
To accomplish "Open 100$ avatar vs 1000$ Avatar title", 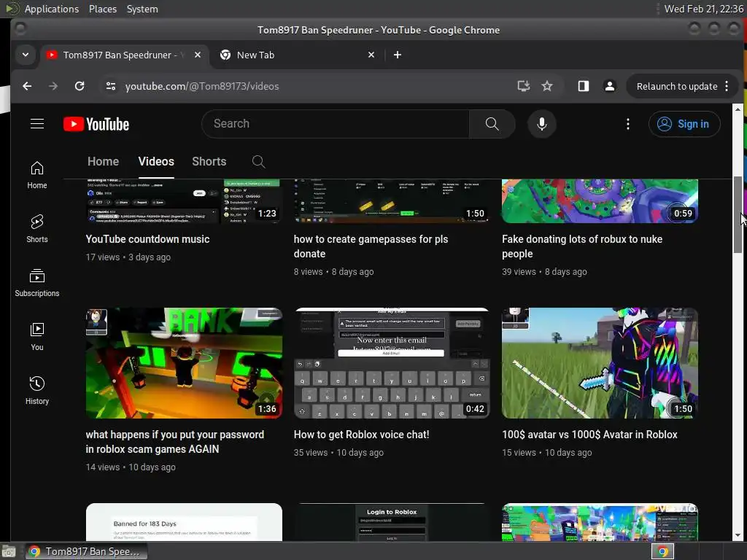I will 589,435.
